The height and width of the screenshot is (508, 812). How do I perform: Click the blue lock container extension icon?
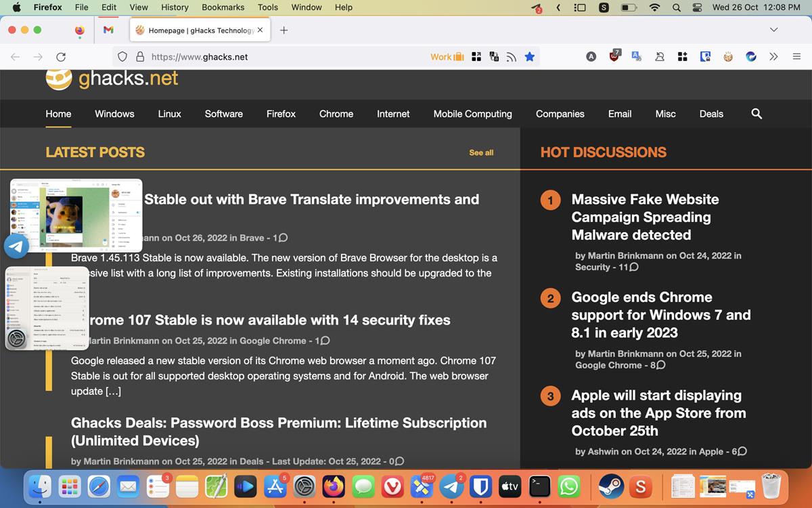click(705, 57)
